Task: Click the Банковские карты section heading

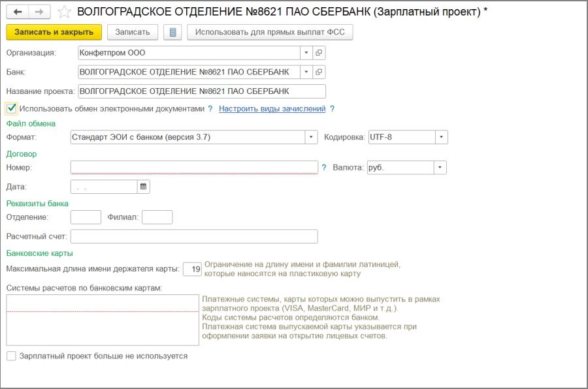Action: (x=40, y=253)
